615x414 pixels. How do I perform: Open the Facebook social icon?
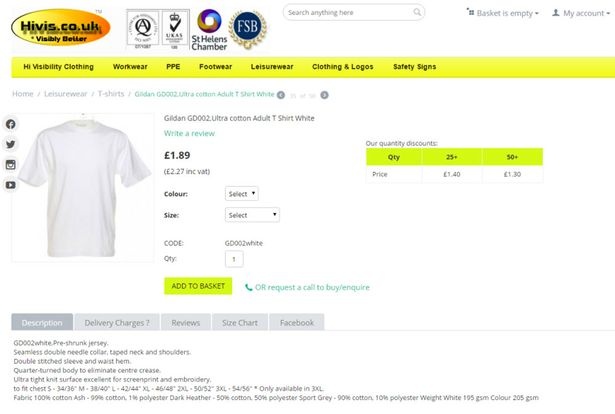[10, 124]
